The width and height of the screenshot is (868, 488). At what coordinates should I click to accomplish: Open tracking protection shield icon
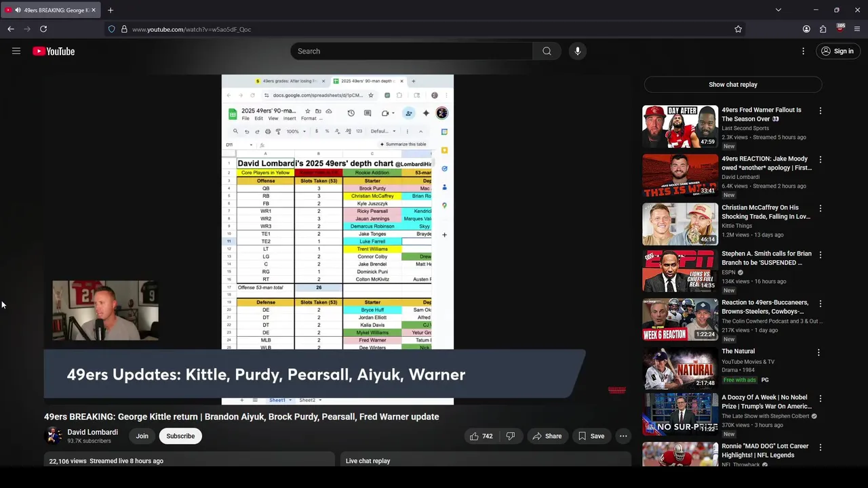click(x=112, y=29)
